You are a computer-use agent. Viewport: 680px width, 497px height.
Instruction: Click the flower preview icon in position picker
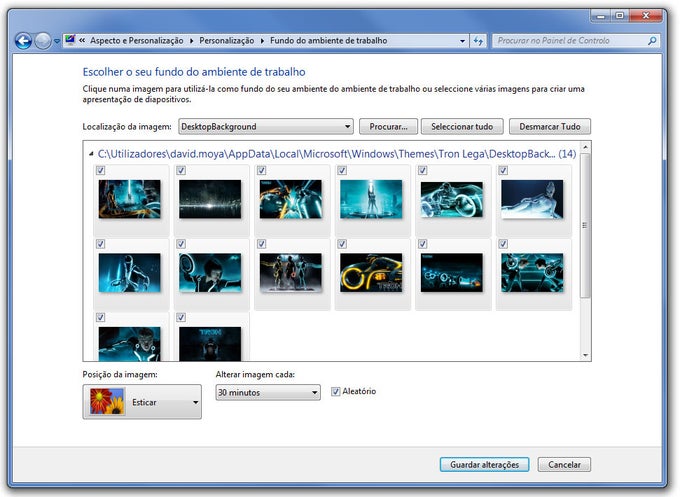[107, 402]
